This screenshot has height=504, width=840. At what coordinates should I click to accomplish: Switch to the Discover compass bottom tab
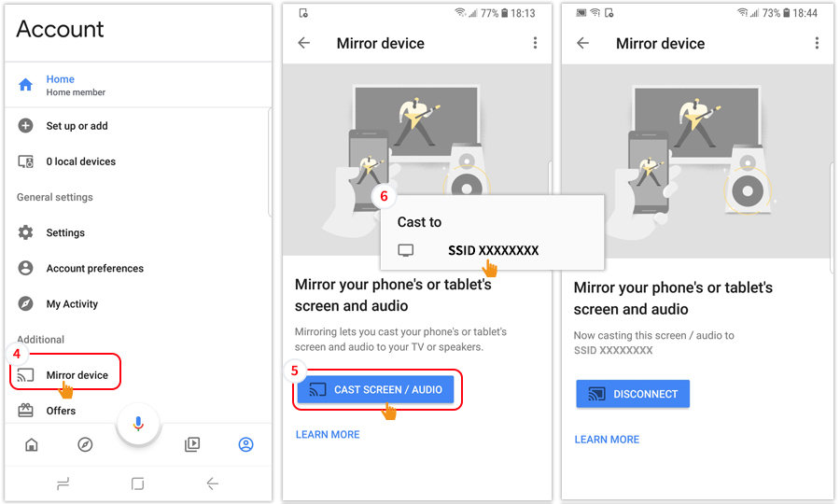click(85, 444)
